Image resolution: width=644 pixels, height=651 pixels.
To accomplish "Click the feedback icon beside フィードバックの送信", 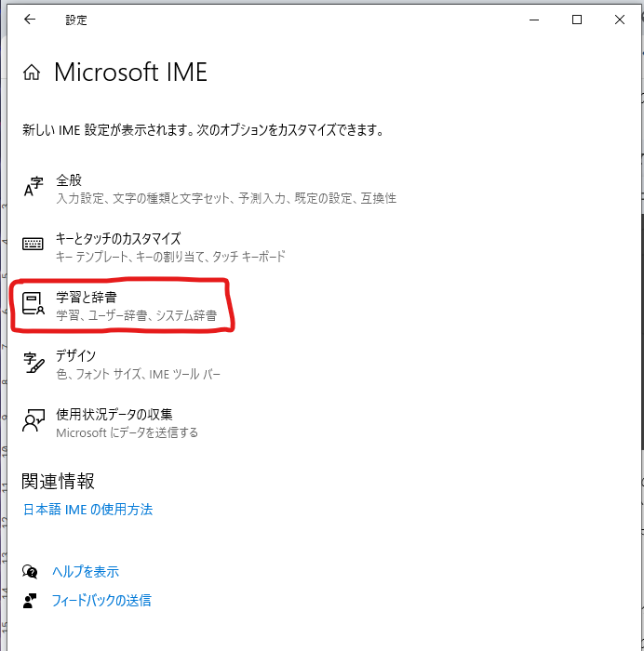I will pos(31,600).
